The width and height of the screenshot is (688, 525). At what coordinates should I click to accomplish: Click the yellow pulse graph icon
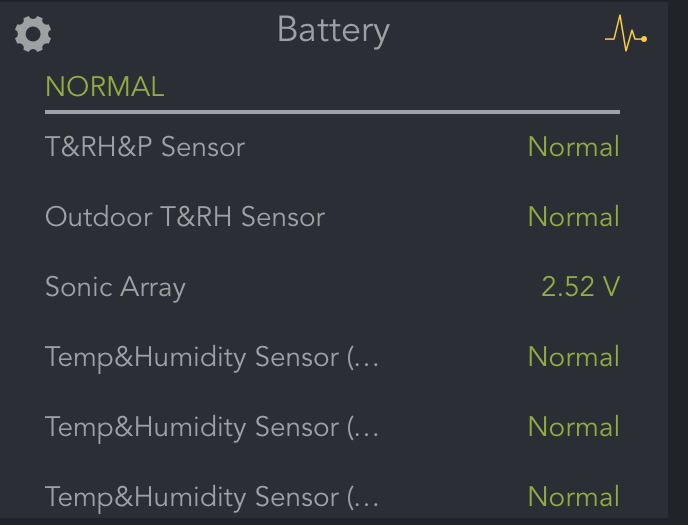tap(626, 36)
